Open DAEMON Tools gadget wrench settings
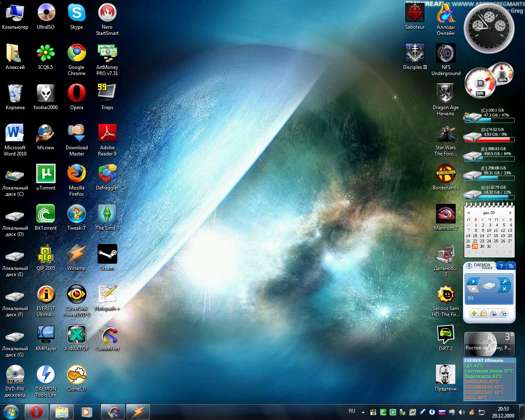This screenshot has width=525, height=420. coord(504,281)
